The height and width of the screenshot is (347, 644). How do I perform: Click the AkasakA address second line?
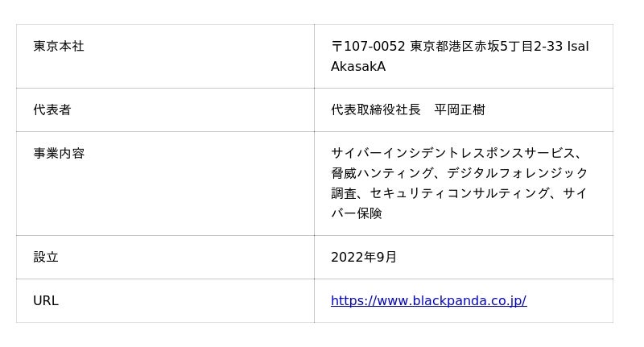358,67
